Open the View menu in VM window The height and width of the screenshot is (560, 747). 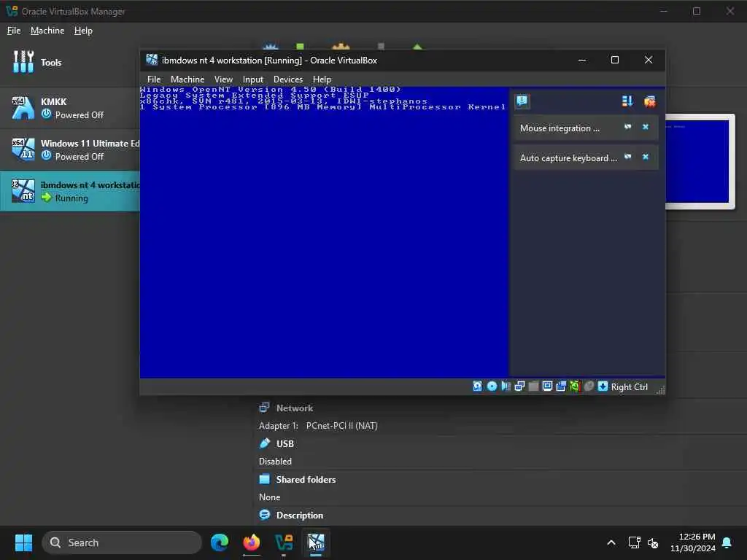pos(223,79)
